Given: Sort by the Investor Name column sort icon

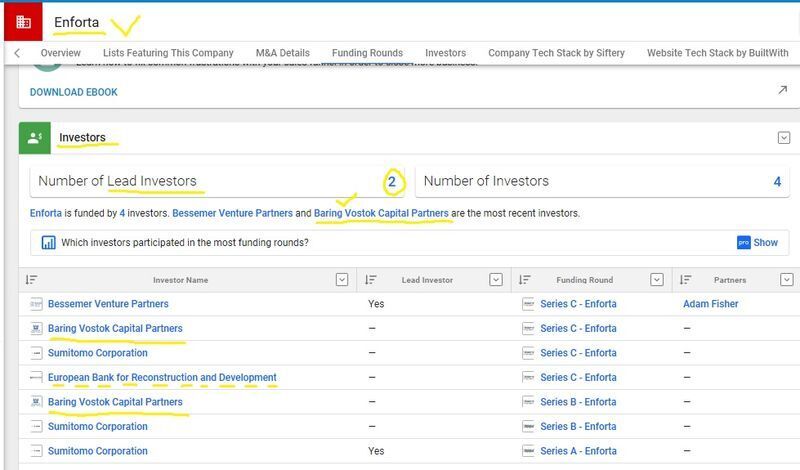Looking at the screenshot, I should pyautogui.click(x=32, y=280).
